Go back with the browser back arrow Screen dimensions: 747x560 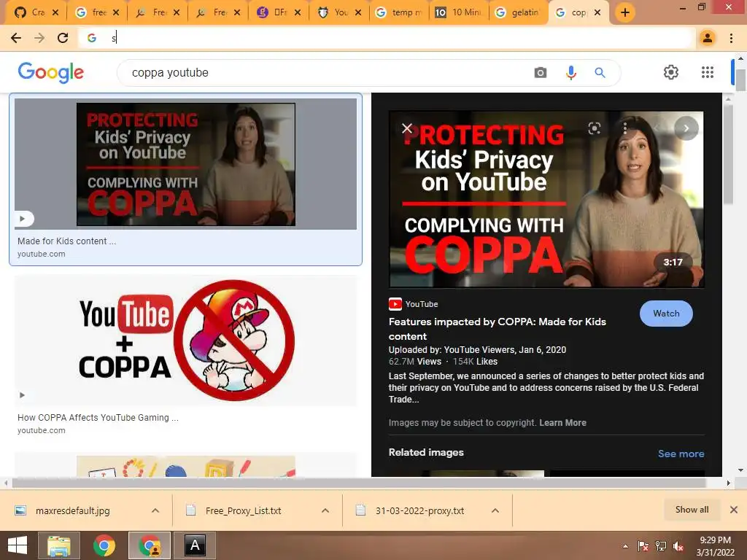16,38
